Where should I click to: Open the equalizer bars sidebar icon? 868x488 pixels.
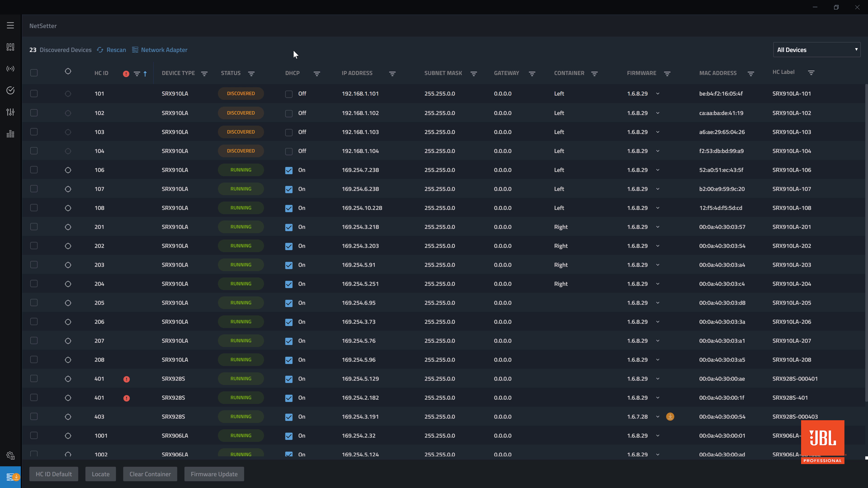(x=10, y=134)
